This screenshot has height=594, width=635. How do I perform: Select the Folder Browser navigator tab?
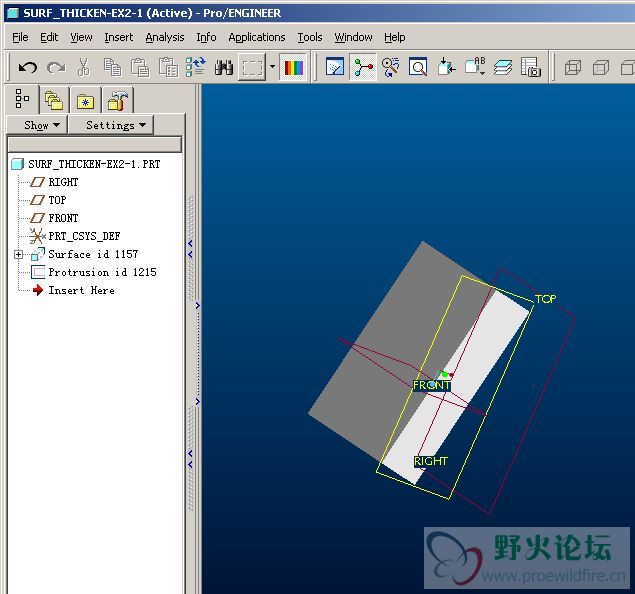(54, 100)
